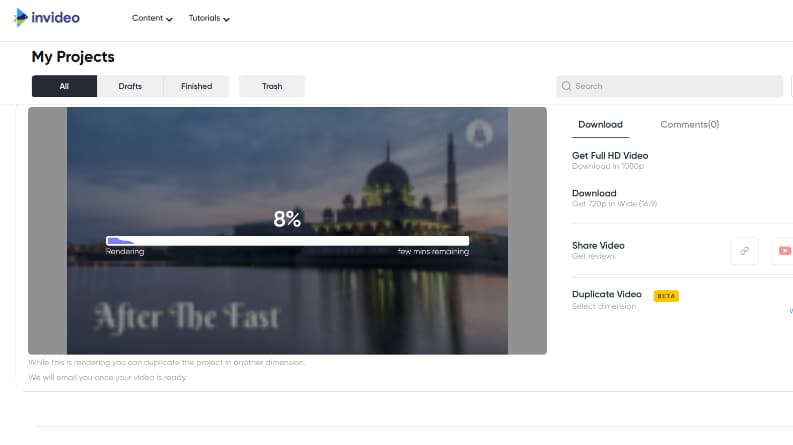Open the Comments(0) tab

pos(689,124)
